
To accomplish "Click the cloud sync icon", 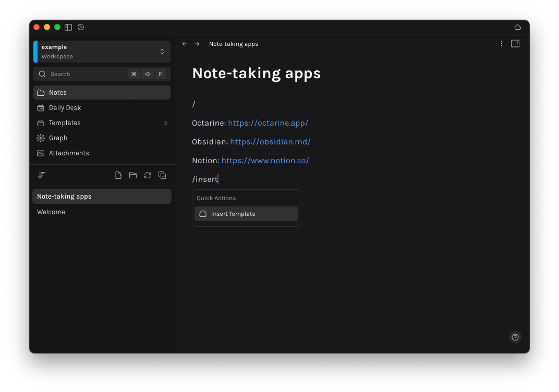I will (517, 27).
